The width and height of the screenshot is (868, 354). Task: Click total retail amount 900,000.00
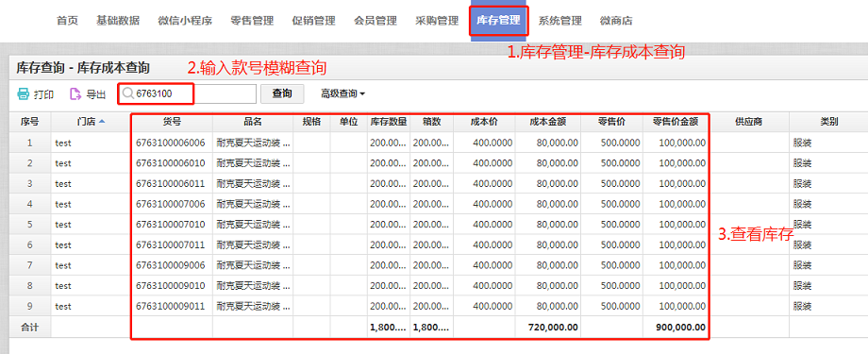pos(681,328)
